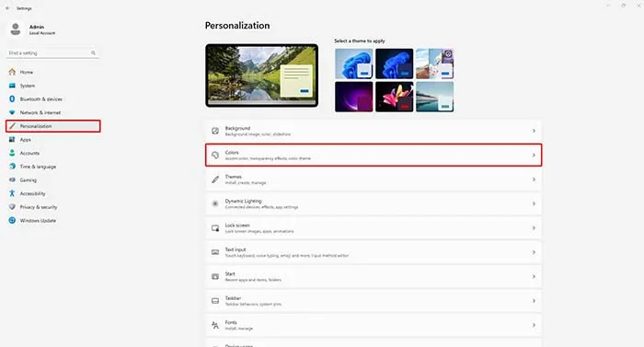Viewport: 644px width, 347px height.
Task: Expand the Start row chevron
Action: point(534,277)
